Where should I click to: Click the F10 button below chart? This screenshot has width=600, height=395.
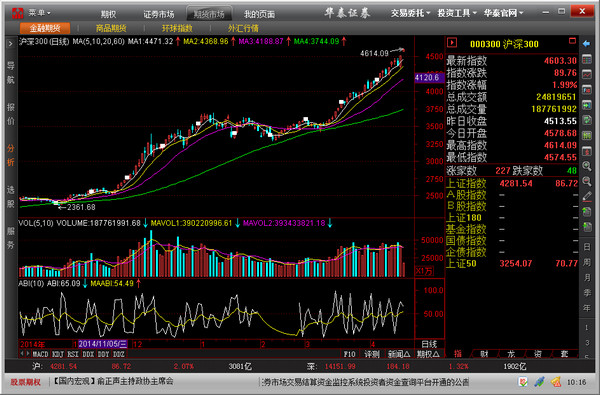[x=349, y=354]
